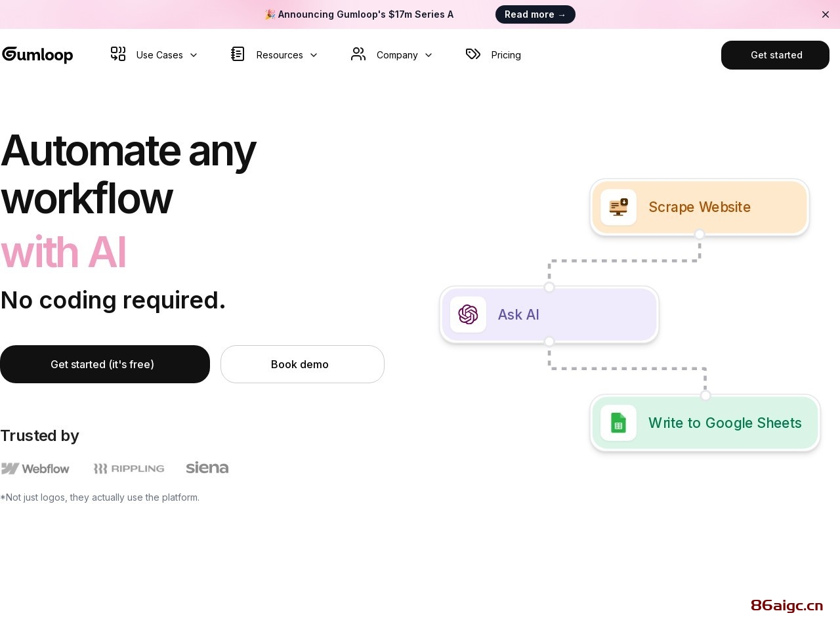This screenshot has width=840, height=630.
Task: Click the "No coding required." text
Action: (x=113, y=300)
